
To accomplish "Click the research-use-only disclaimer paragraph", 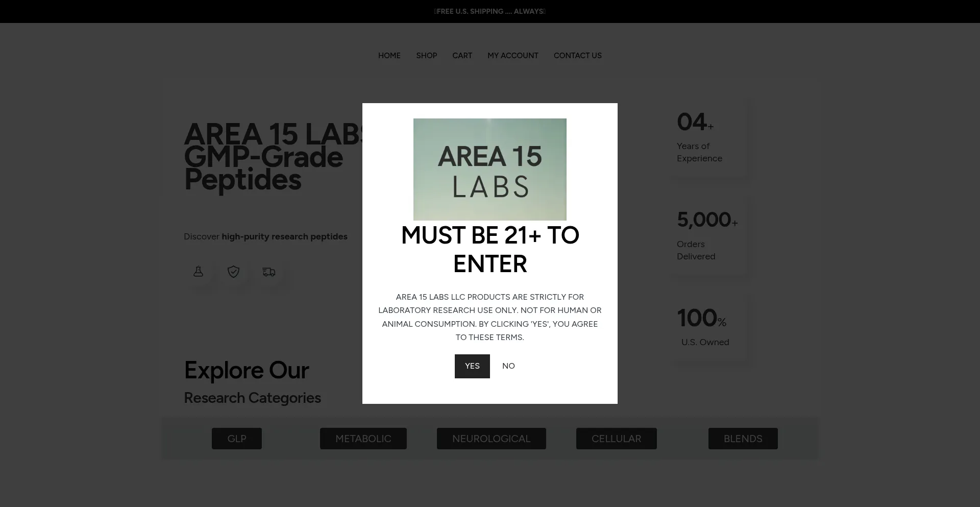I will pos(490,317).
